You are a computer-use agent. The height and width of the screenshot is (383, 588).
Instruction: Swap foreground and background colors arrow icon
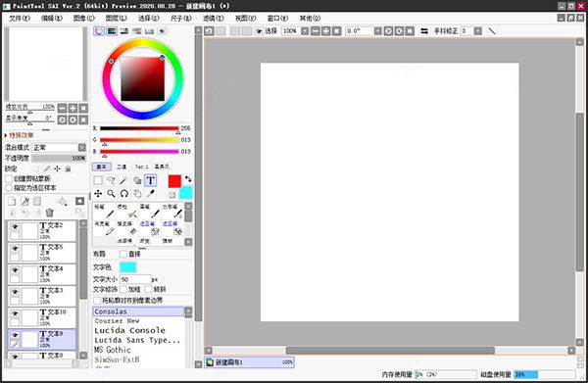click(188, 178)
